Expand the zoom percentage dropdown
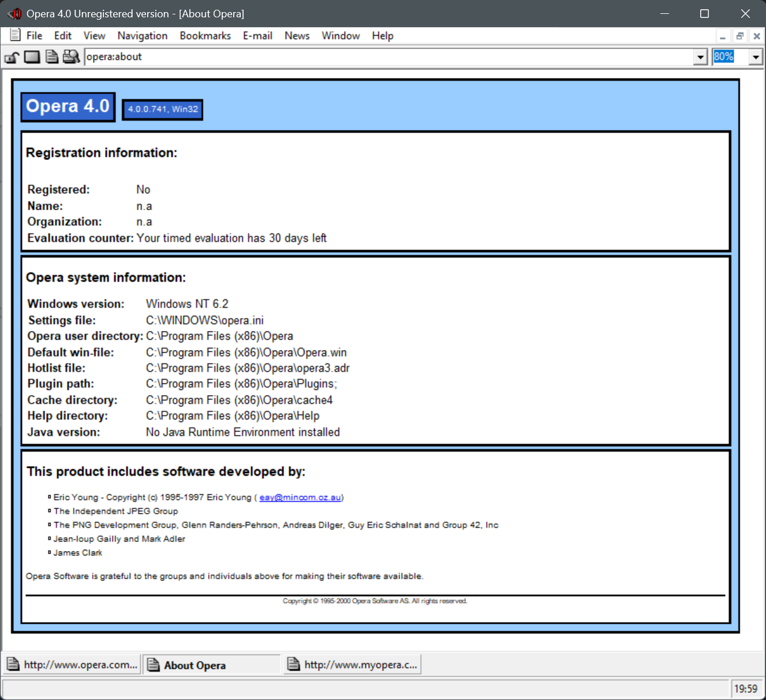This screenshot has width=766, height=700. click(x=756, y=57)
